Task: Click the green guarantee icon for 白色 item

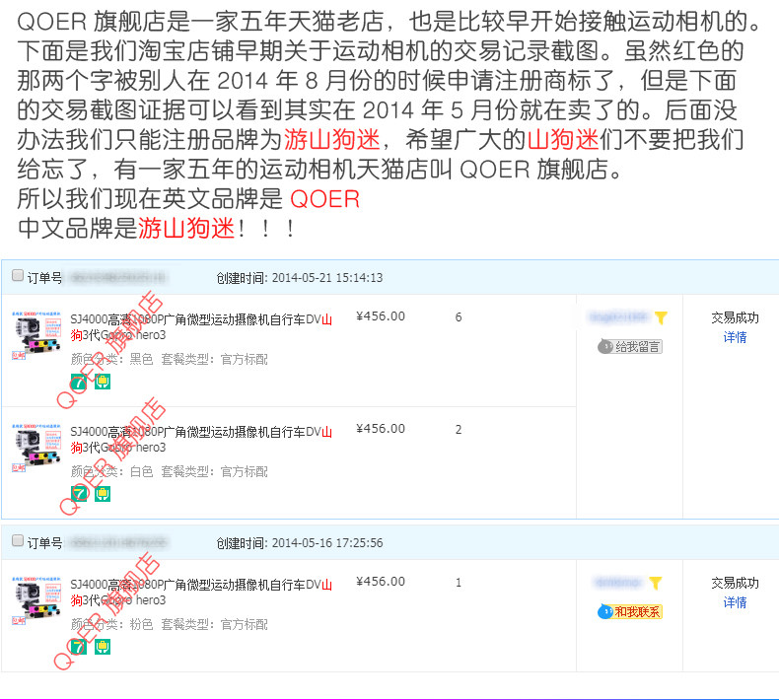Action: pyautogui.click(x=103, y=494)
